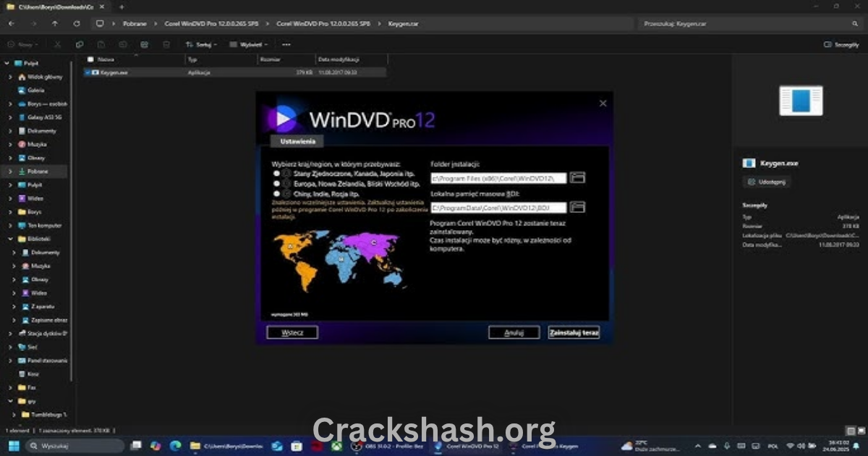Click the Keygen.exe thumbnail in the details pane

pos(801,101)
